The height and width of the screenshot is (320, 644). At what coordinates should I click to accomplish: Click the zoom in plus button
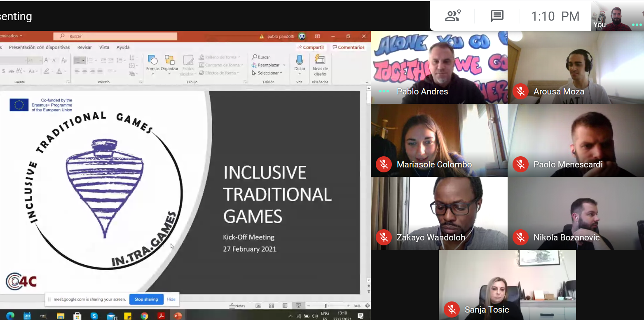349,306
